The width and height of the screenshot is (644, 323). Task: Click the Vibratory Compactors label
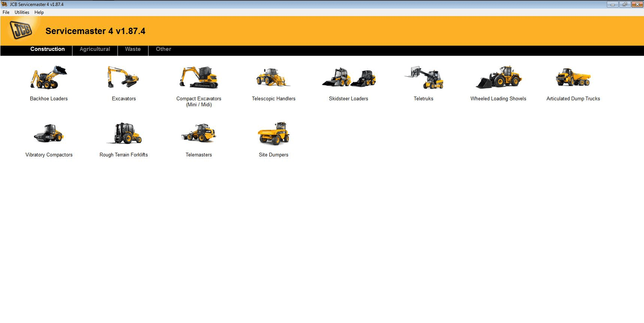tap(49, 155)
